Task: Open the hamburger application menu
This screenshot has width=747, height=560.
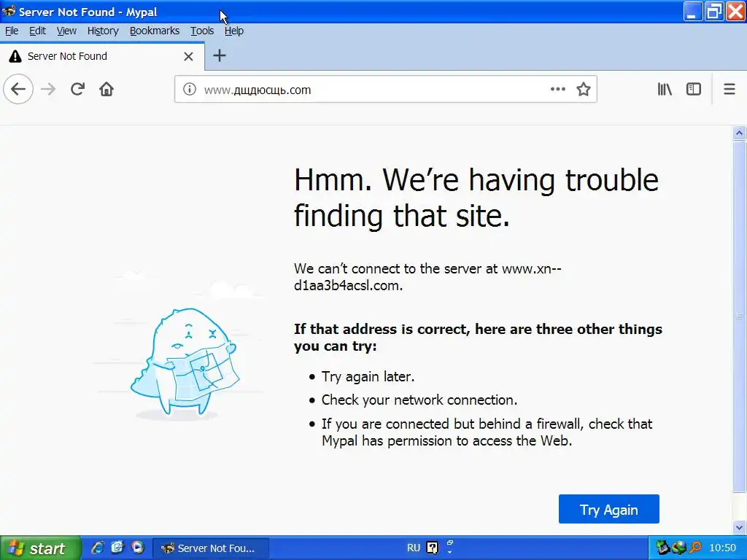Action: (729, 89)
